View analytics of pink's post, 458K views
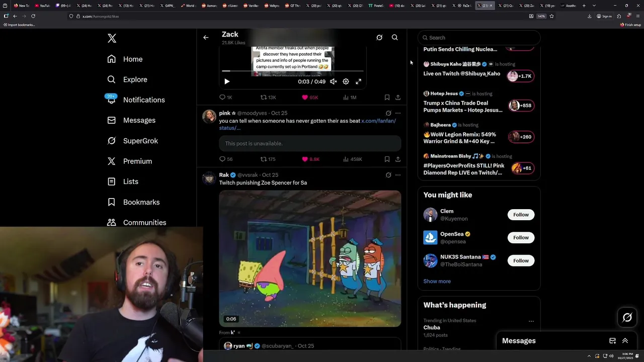The image size is (644, 362). [x=352, y=159]
